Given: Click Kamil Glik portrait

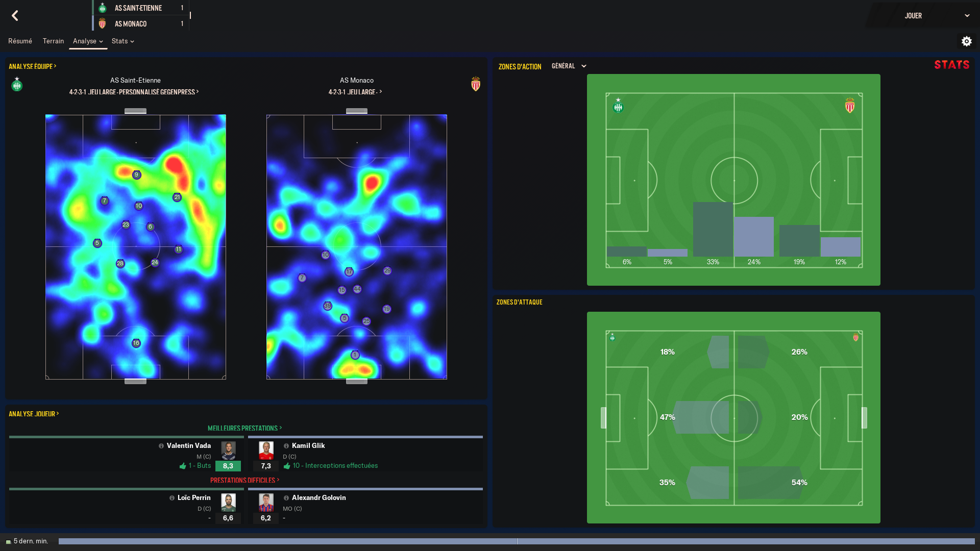Looking at the screenshot, I should point(266,450).
